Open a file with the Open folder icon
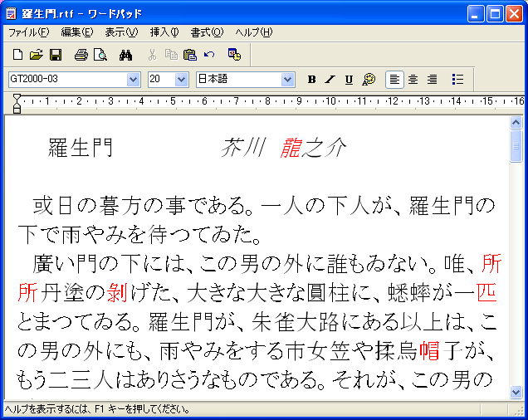528x420 pixels. (36, 55)
